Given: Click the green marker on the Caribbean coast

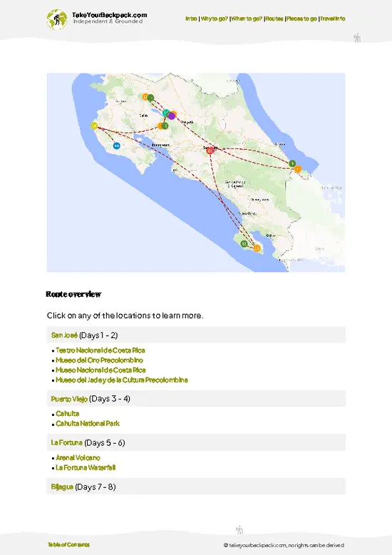Looking at the screenshot, I should tap(292, 163).
